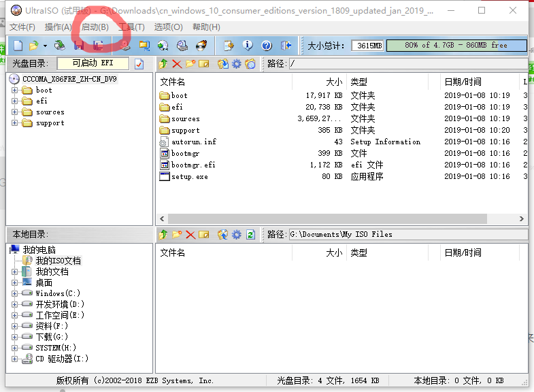Click the Make CD image icon
The height and width of the screenshot is (392, 534).
[125, 46]
